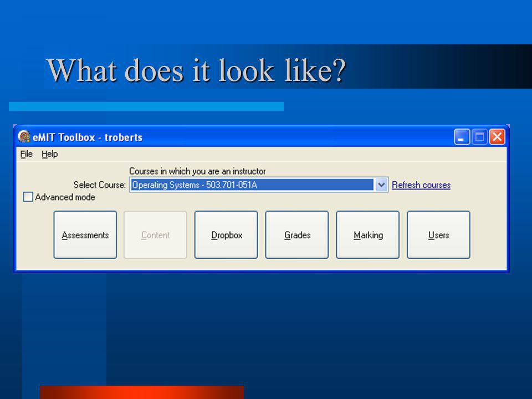Image resolution: width=532 pixels, height=399 pixels.
Task: Open the Marking tool
Action: pyautogui.click(x=368, y=235)
